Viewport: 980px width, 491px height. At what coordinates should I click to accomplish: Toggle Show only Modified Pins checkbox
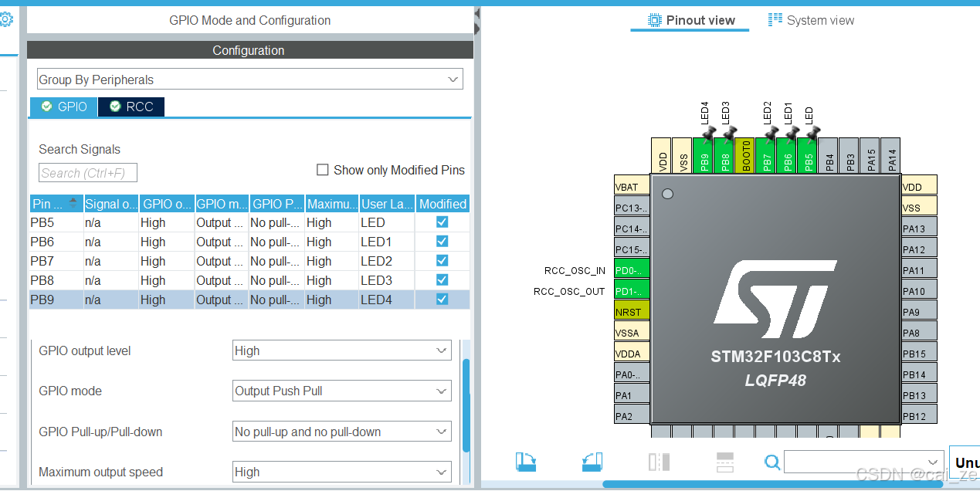[x=323, y=170]
